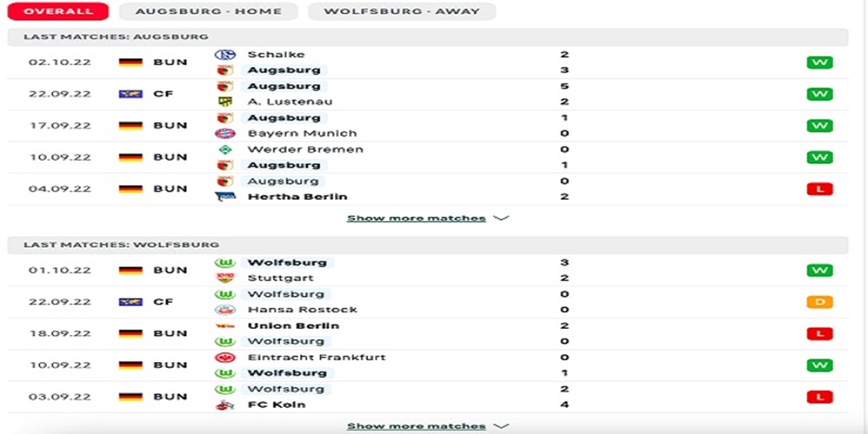Click the Union Berlin club crest
The height and width of the screenshot is (434, 868).
pos(225,326)
